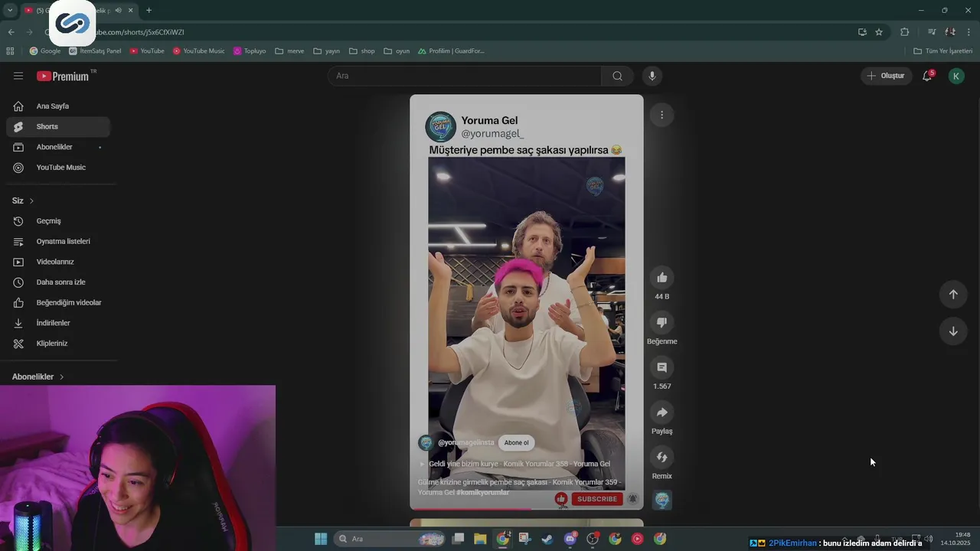Focus the YouTube search field
Image resolution: width=980 pixels, height=551 pixels.
[465, 76]
